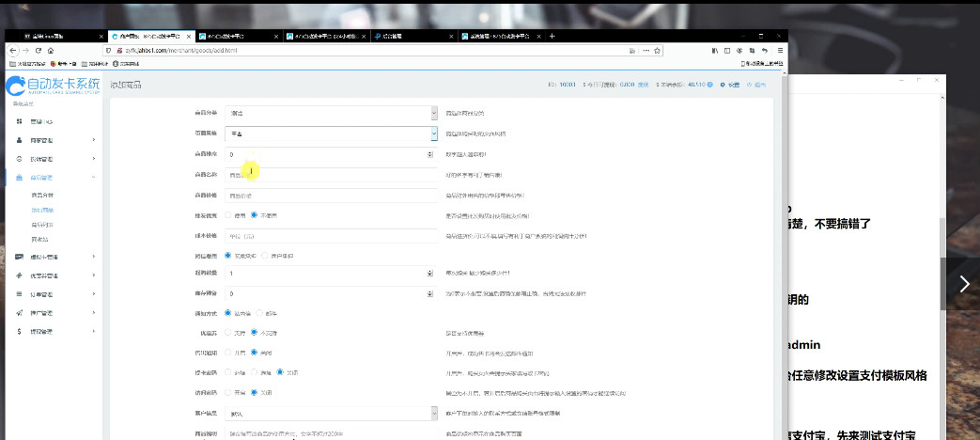Expand the funds management sidebar chevron

click(94, 331)
